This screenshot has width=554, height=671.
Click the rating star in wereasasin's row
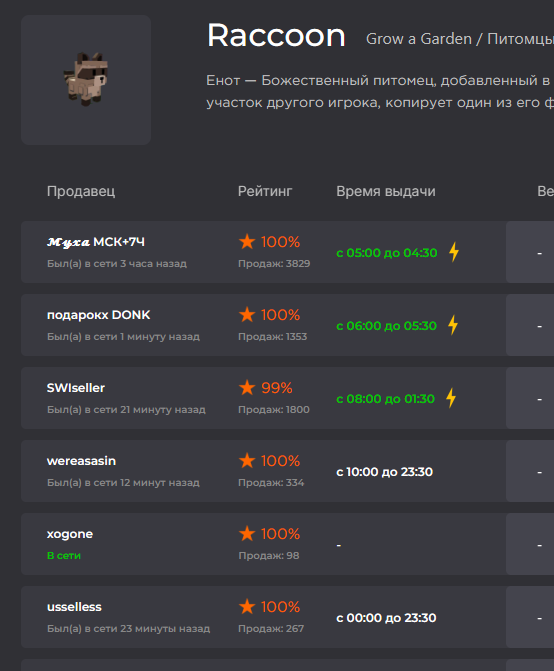coord(247,460)
